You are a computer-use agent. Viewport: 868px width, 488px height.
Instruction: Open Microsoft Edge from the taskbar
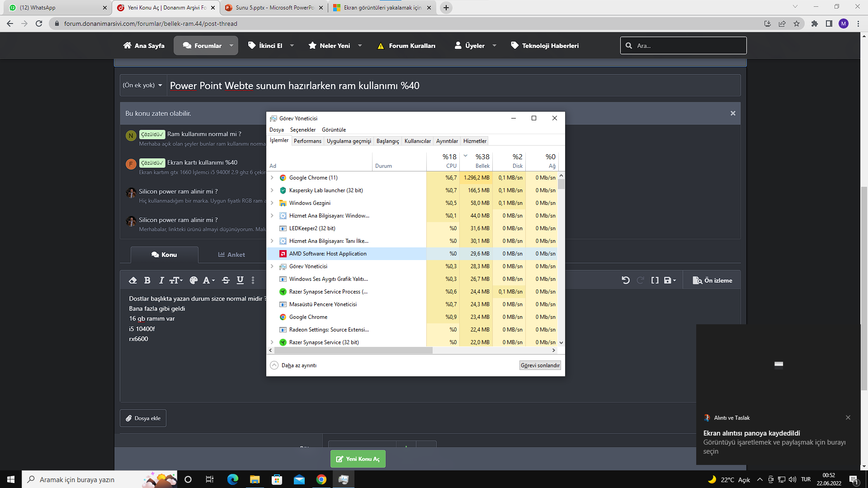(232, 479)
